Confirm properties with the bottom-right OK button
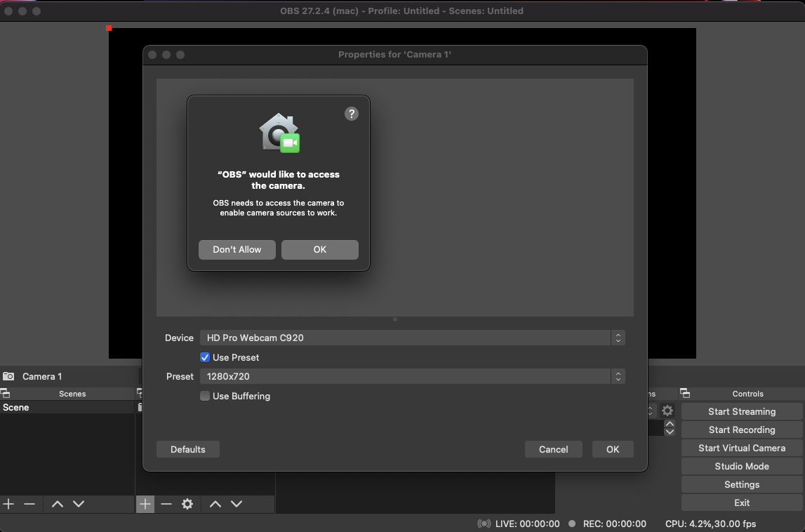 pyautogui.click(x=613, y=449)
